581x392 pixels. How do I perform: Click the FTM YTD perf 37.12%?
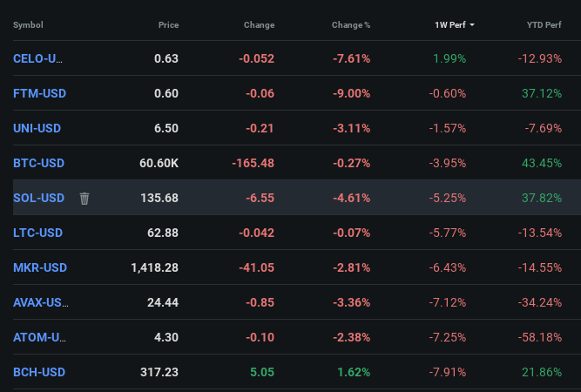[x=542, y=93]
